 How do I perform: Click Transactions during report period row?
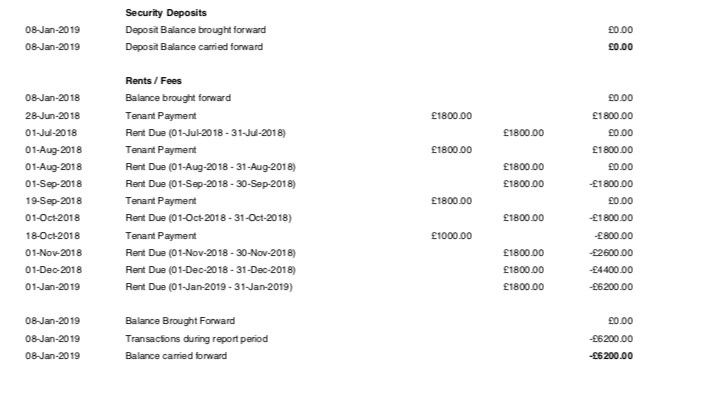(329, 339)
